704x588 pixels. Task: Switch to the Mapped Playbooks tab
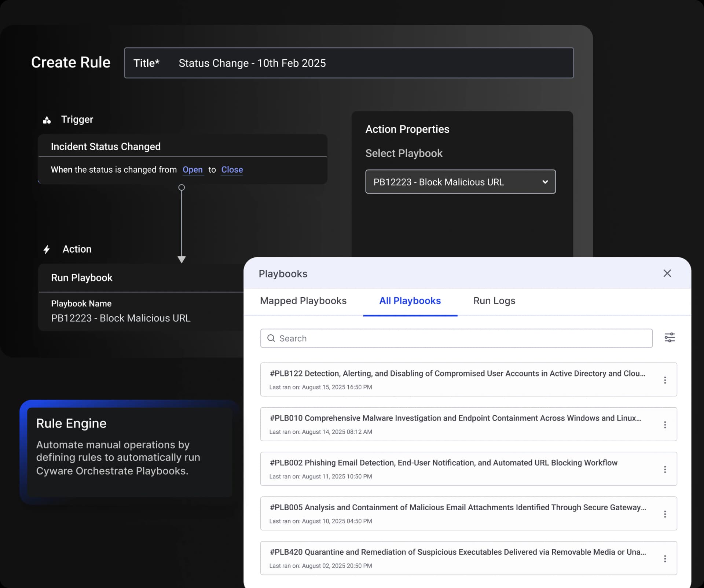(x=303, y=301)
